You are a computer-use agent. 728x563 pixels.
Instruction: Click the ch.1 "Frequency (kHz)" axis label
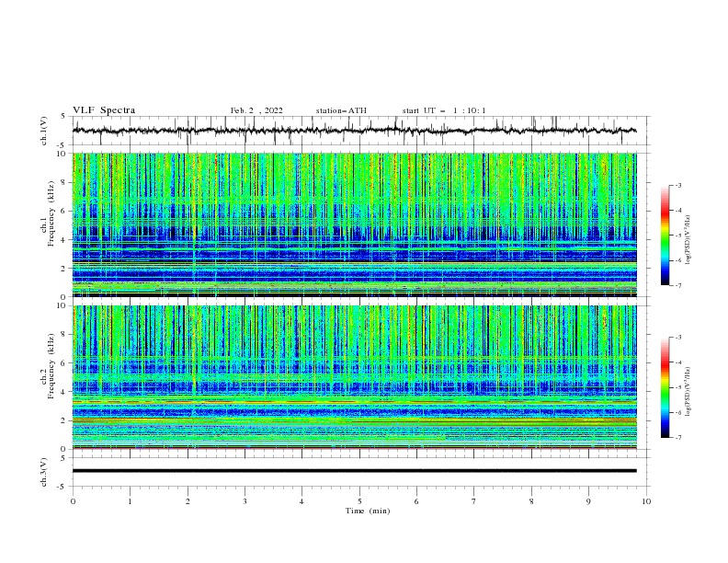click(x=51, y=212)
